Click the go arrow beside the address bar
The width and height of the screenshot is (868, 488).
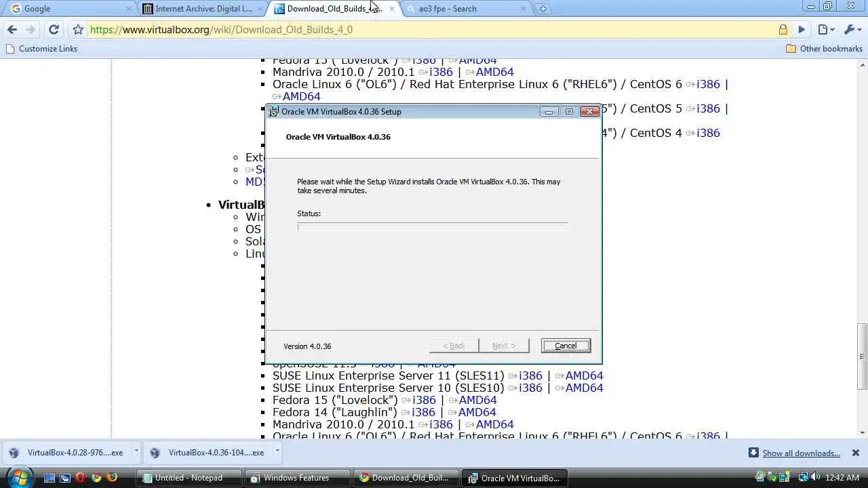(802, 29)
